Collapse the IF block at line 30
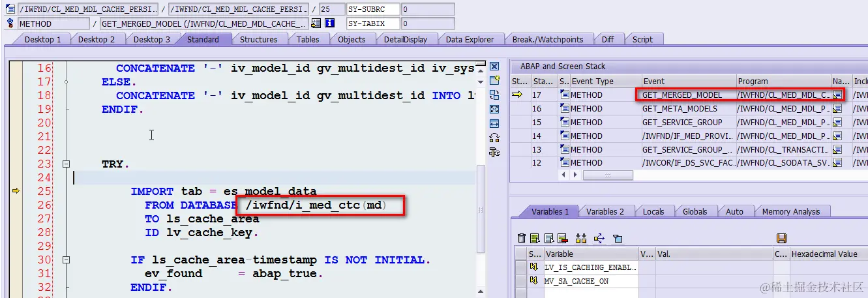 tap(66, 260)
